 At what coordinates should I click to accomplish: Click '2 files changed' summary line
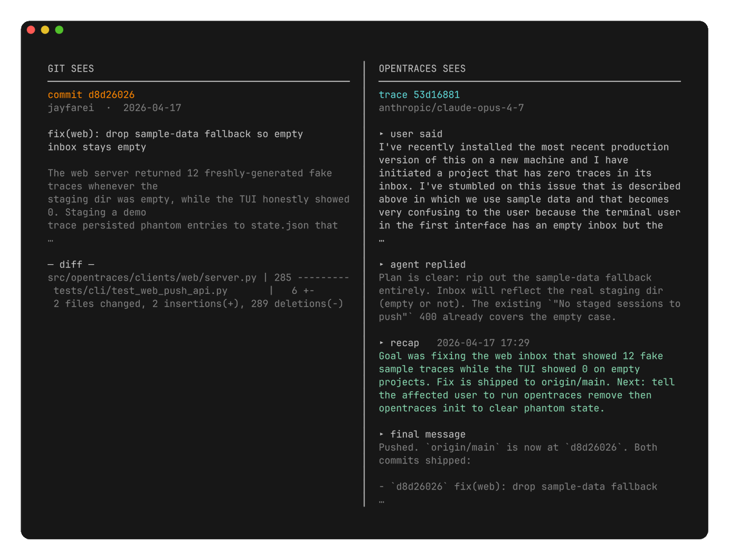pos(199,304)
